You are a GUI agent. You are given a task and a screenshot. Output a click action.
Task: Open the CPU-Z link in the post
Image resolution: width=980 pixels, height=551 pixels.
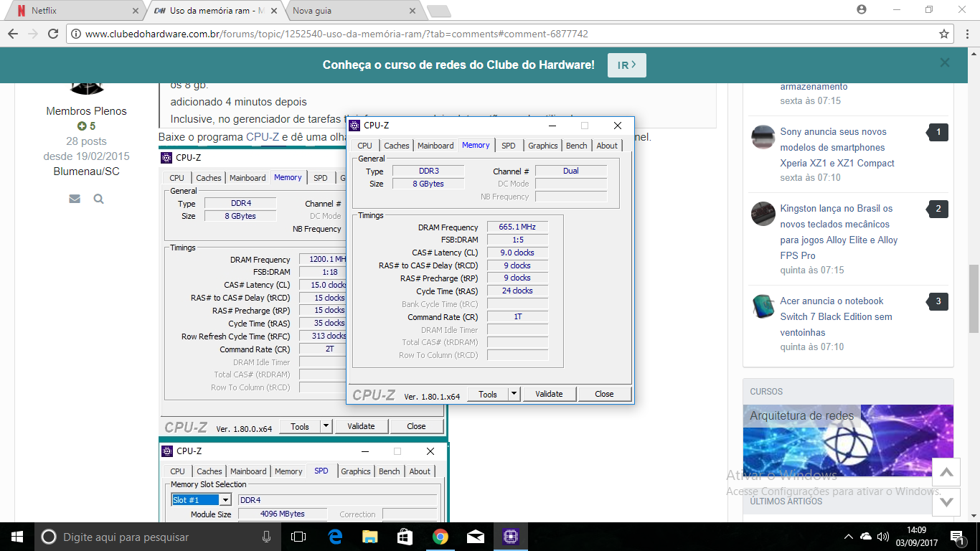tap(263, 136)
